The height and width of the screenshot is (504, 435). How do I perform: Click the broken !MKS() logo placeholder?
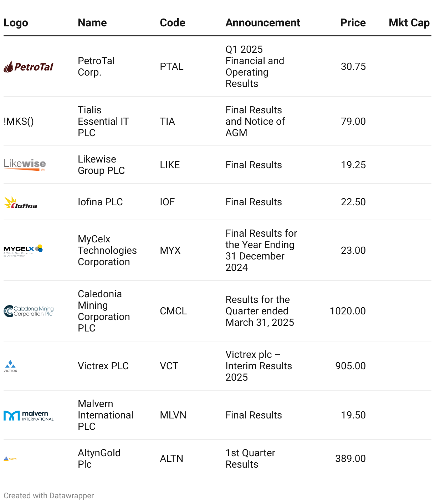(x=19, y=122)
